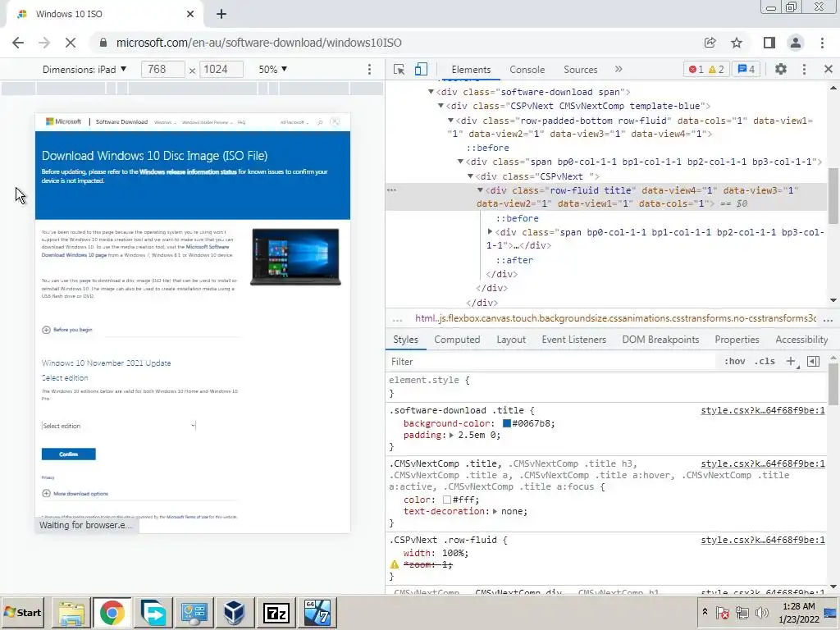
Task: Expand More download options section
Action: 75,494
